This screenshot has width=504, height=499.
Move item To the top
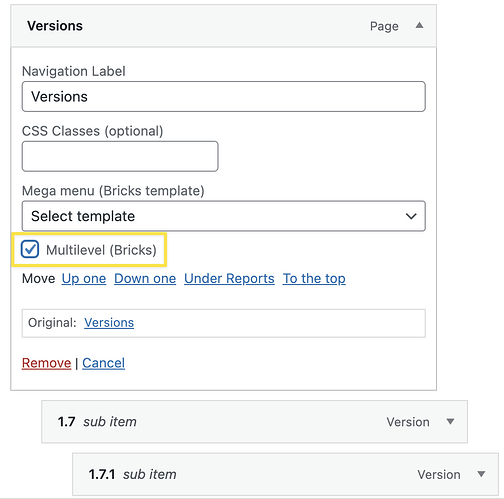pyautogui.click(x=314, y=278)
